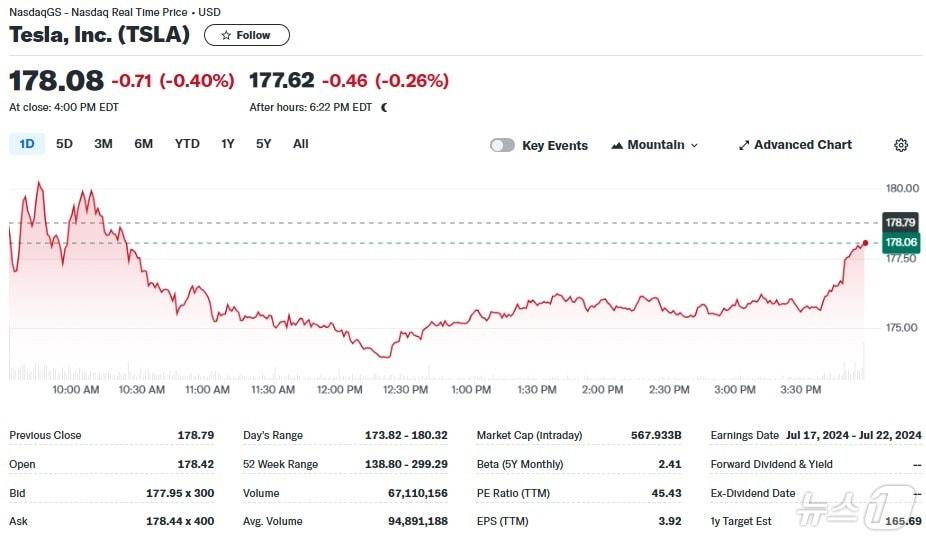
Task: Click the red endpoint dot on chart line
Action: point(865,243)
